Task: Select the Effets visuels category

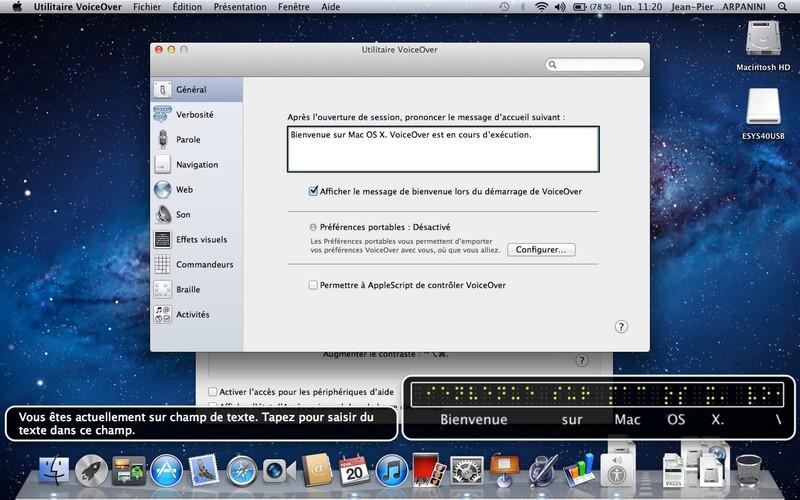Action: tap(196, 239)
